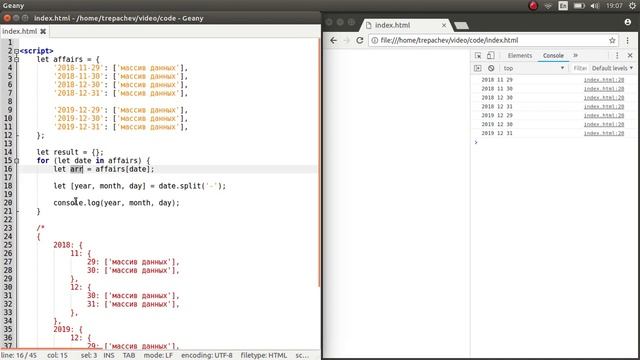Toggle the DevTools device toolbar icon
Viewport: 640px width, 360px height.
coord(491,56)
